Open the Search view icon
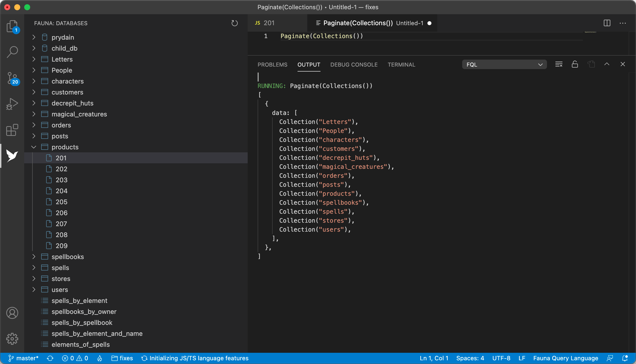The width and height of the screenshot is (636, 364). 12,52
